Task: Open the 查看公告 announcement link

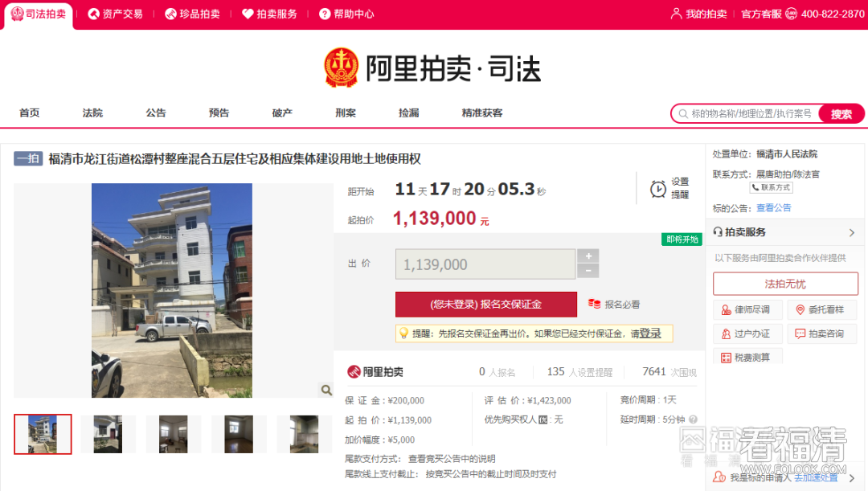Action: pos(774,208)
